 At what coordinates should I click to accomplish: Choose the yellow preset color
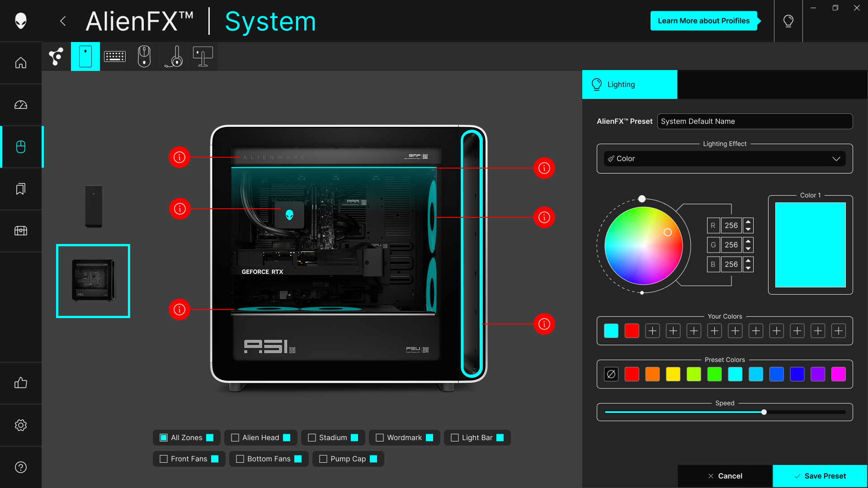coord(673,374)
